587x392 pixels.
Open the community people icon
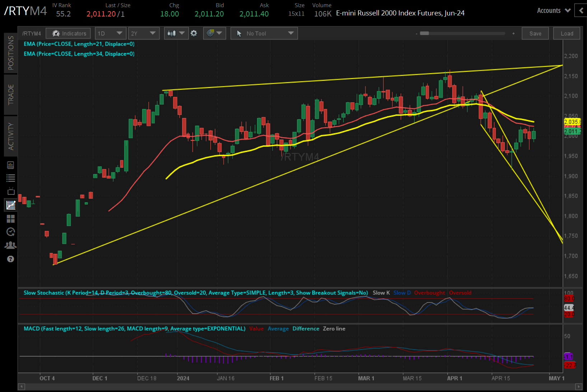pos(11,245)
